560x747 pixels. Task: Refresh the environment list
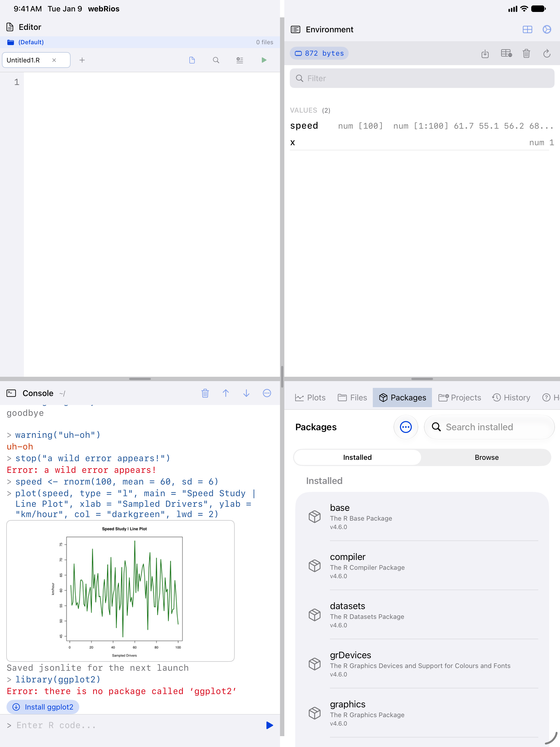tap(547, 53)
